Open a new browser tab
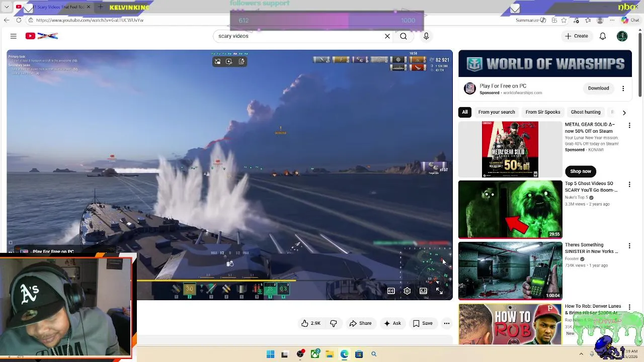 100,7
